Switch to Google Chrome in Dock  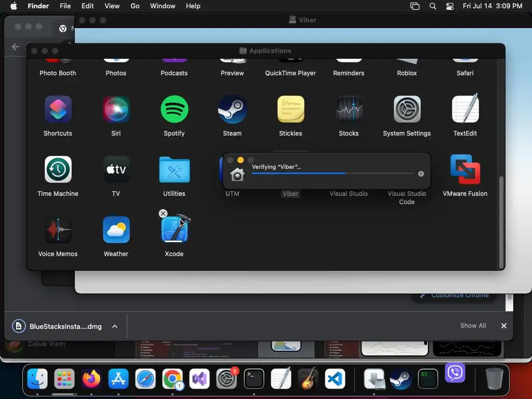pyautogui.click(x=172, y=379)
